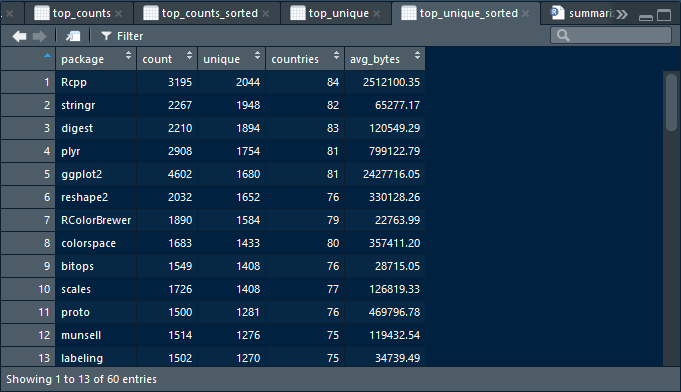Sort by avg_bytes column arrows
Image resolution: width=681 pixels, height=392 pixels.
[417, 55]
